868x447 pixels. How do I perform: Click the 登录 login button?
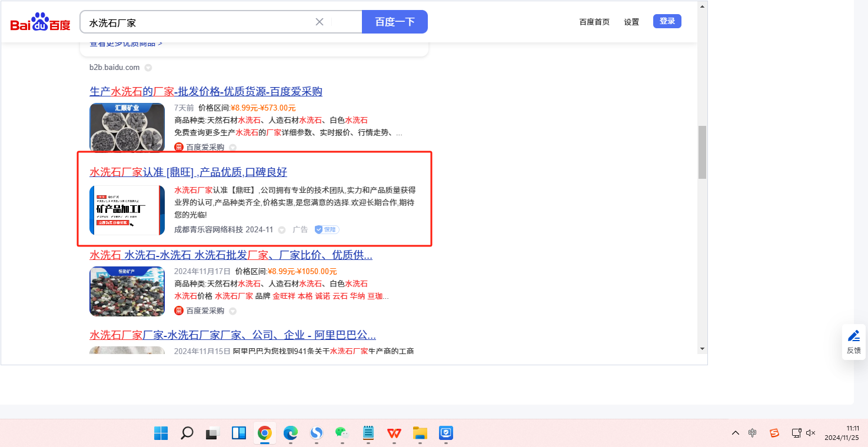point(667,21)
